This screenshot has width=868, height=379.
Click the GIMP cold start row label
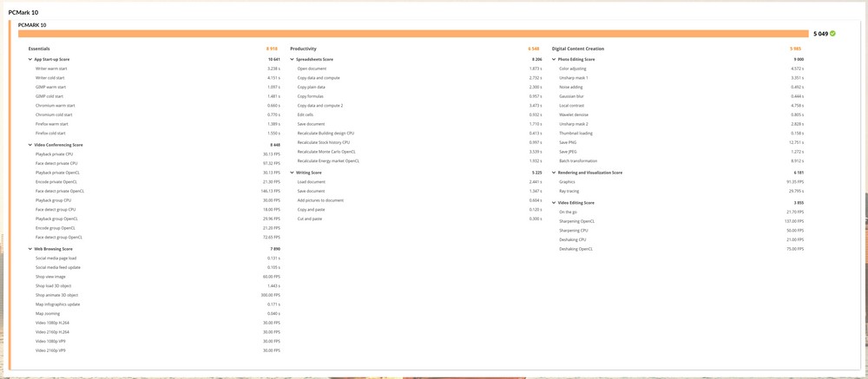[x=50, y=96]
